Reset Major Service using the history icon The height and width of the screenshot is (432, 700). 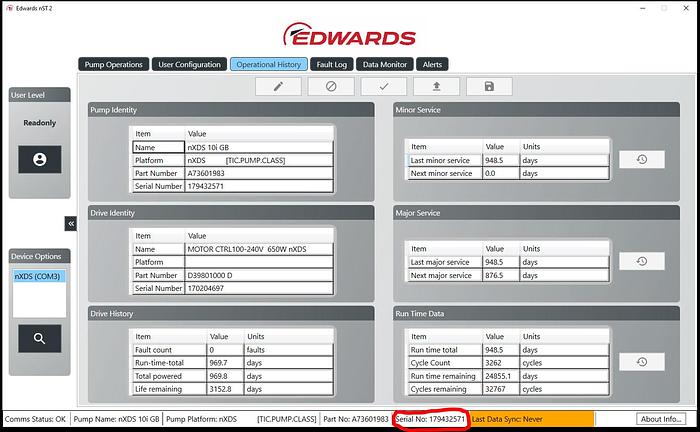tap(641, 261)
